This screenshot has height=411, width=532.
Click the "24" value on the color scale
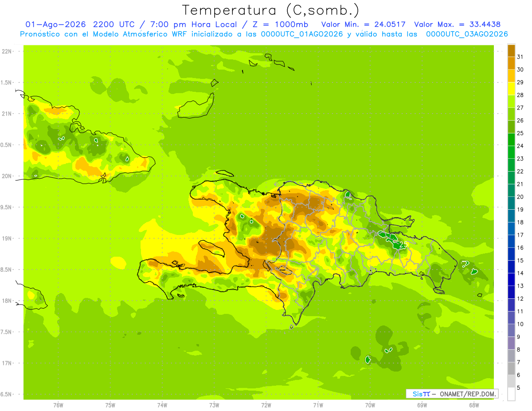pos(520,146)
